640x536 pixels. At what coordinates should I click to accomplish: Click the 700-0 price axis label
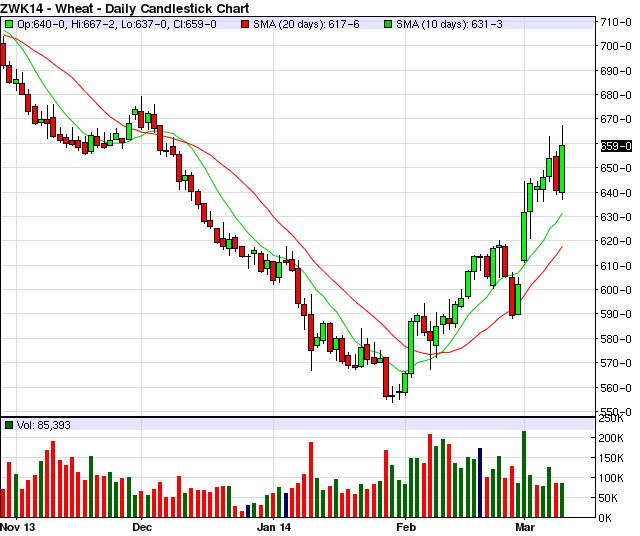point(616,46)
